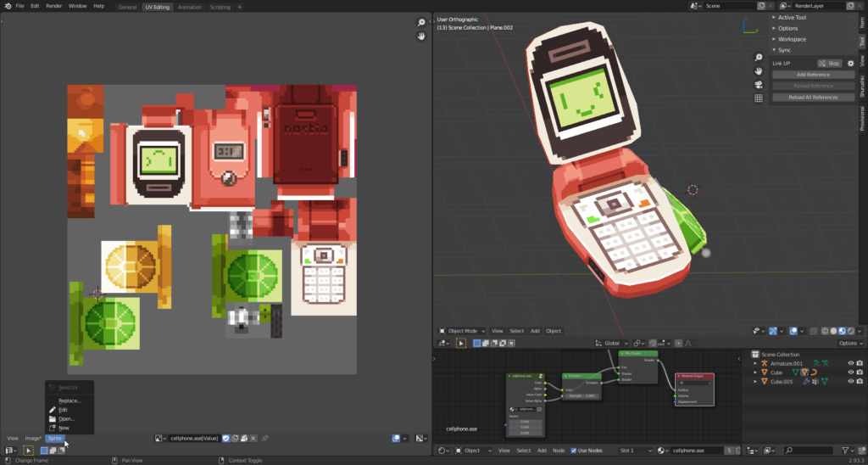Image resolution: width=868 pixels, height=465 pixels.
Task: Toggle perspective/orthographic grid icon in viewport
Action: click(759, 98)
